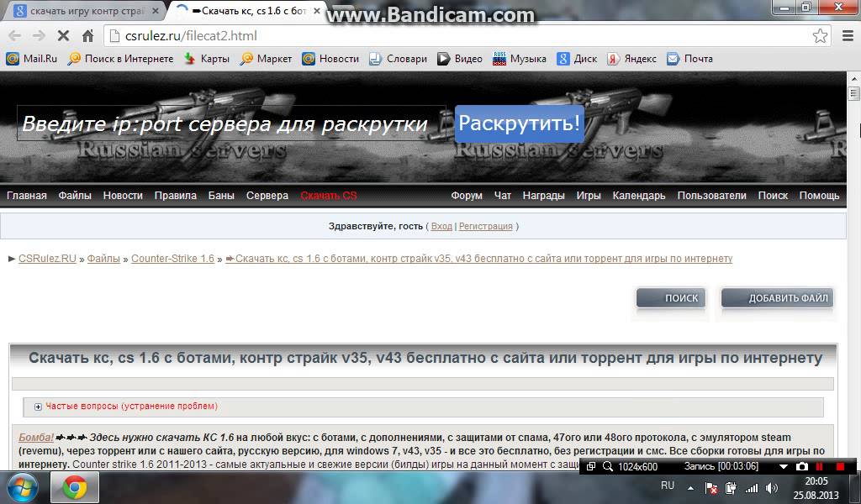
Task: Open Правила in site menu
Action: pyautogui.click(x=175, y=195)
